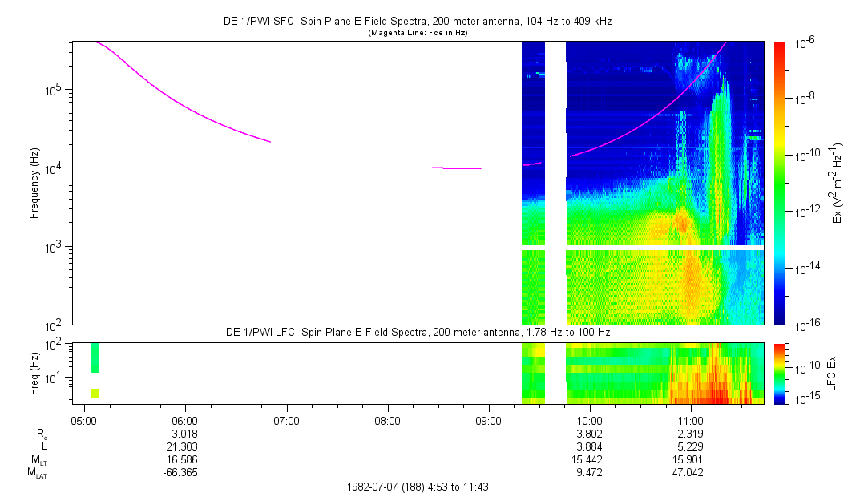The image size is (868, 497).
Task: Click the DE 1/PWI-SFC upper plot title
Action: [417, 22]
